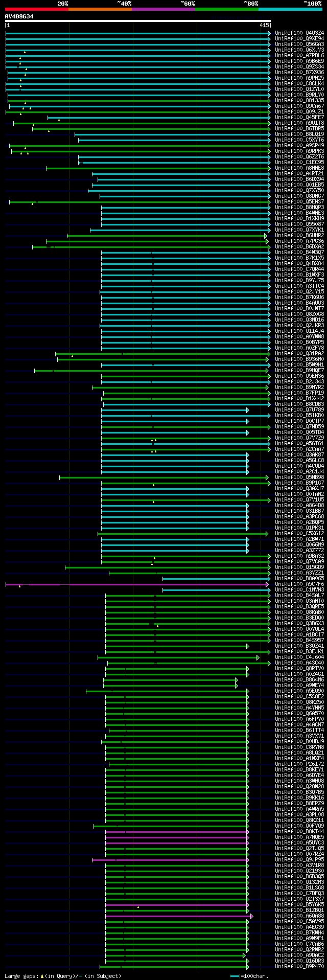Image resolution: width=327 pixels, height=980 pixels.
Task: Select UniRef100_A5C7F6 label
Action: pyautogui.click(x=299, y=584)
